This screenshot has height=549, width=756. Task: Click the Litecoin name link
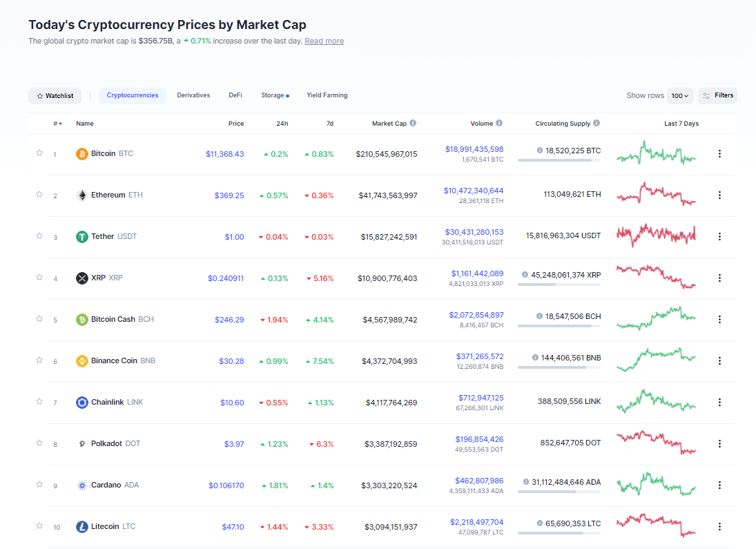(105, 526)
